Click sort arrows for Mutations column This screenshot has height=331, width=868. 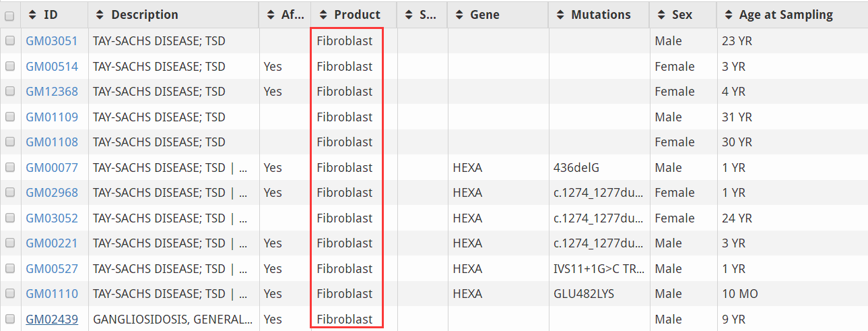coord(560,15)
